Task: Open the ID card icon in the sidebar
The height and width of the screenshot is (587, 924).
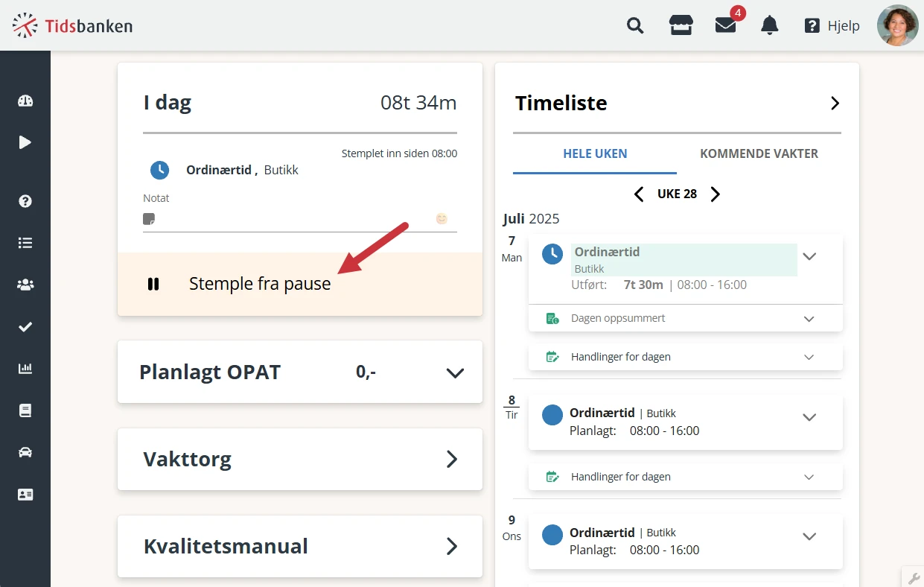Action: 25,495
